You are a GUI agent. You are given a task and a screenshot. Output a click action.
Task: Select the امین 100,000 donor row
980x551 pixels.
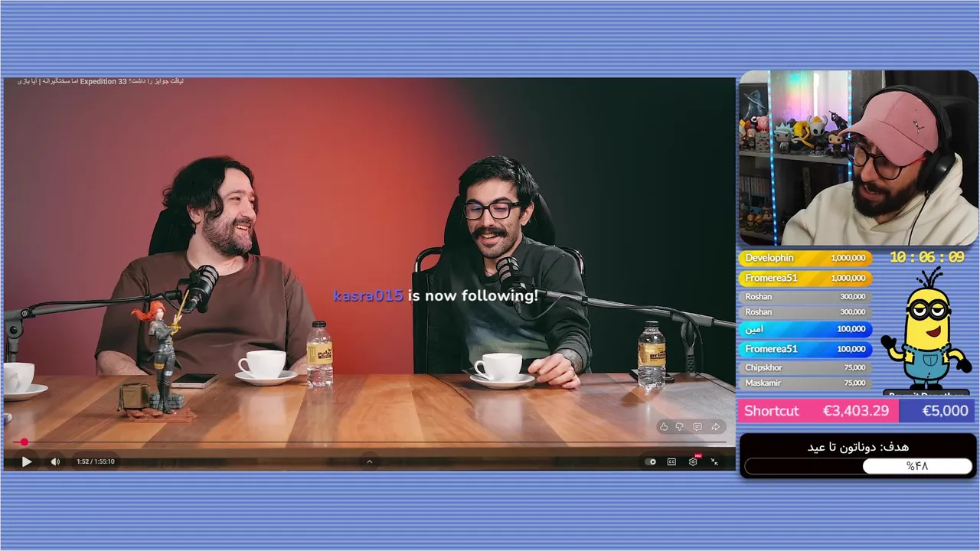[x=805, y=329]
